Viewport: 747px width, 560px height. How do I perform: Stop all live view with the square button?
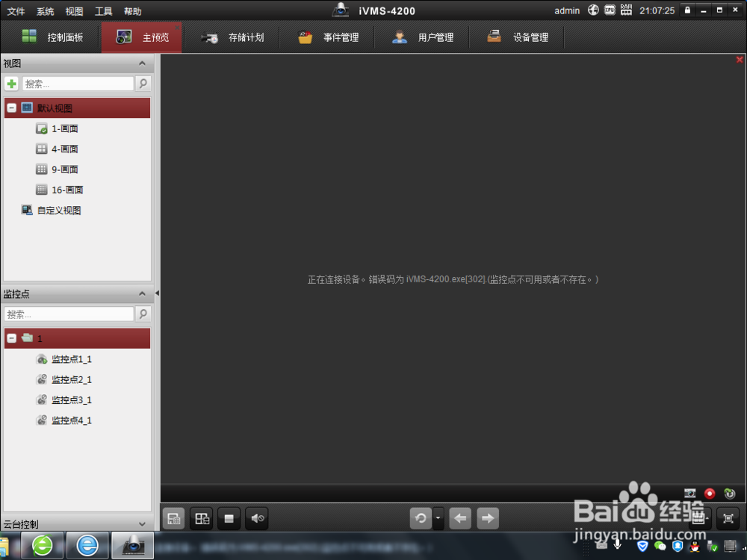pos(229,518)
